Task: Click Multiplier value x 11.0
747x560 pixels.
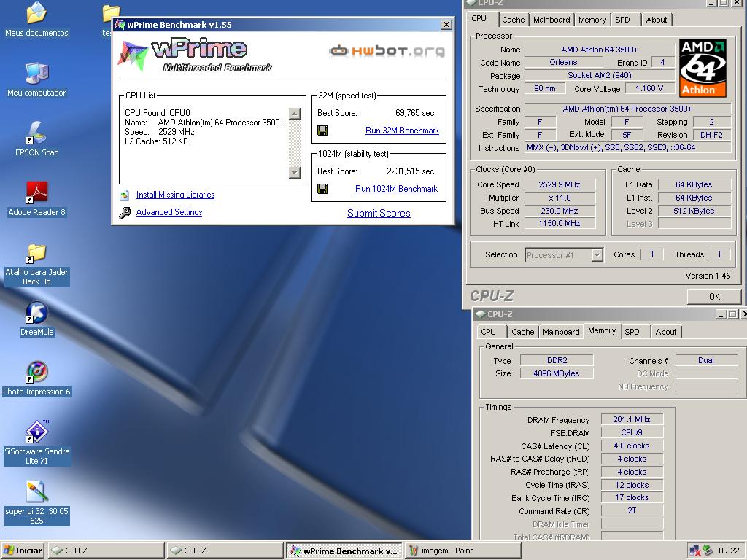Action: (x=560, y=198)
